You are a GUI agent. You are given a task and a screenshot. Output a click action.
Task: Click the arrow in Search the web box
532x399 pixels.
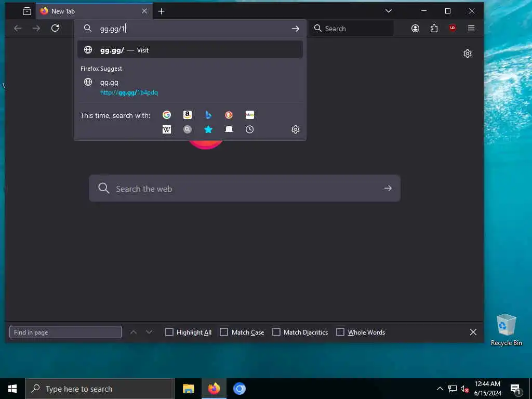[x=388, y=188]
